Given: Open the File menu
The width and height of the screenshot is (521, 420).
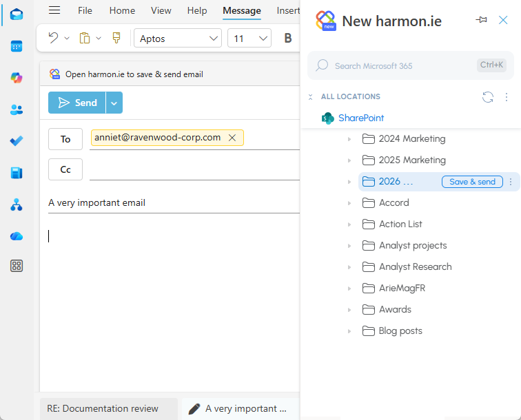Looking at the screenshot, I should coord(85,10).
